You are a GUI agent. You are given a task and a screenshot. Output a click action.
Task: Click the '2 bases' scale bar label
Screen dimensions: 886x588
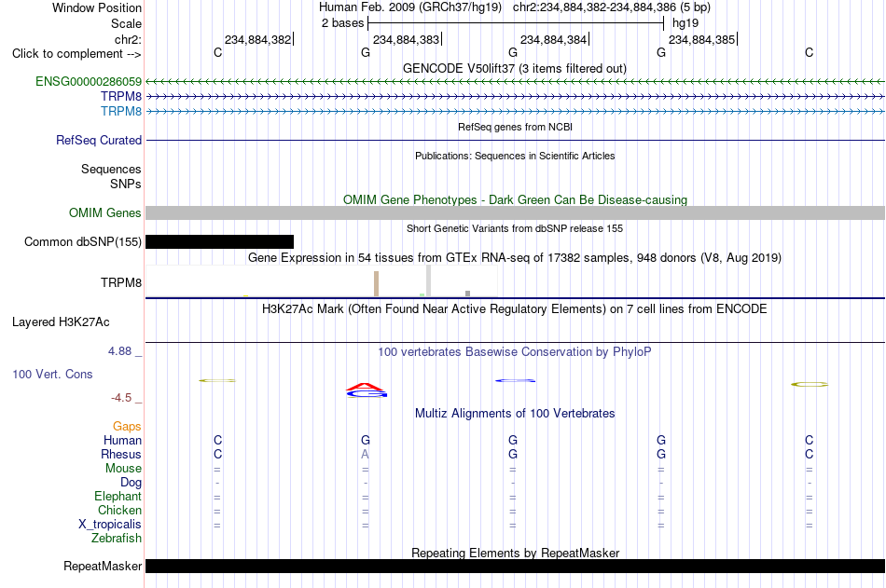coord(343,23)
